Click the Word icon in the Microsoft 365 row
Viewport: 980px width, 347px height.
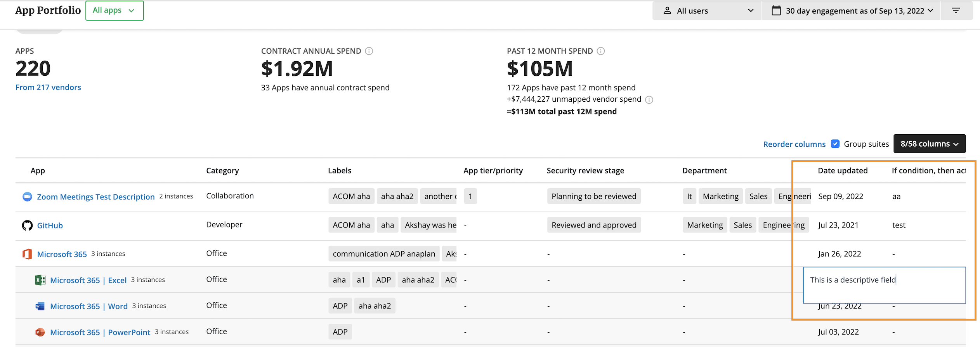(x=40, y=306)
